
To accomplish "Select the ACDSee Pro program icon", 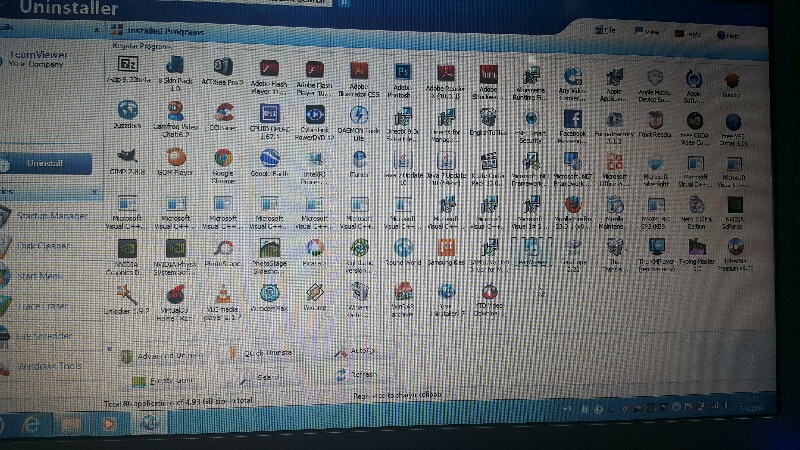I will coord(223,66).
